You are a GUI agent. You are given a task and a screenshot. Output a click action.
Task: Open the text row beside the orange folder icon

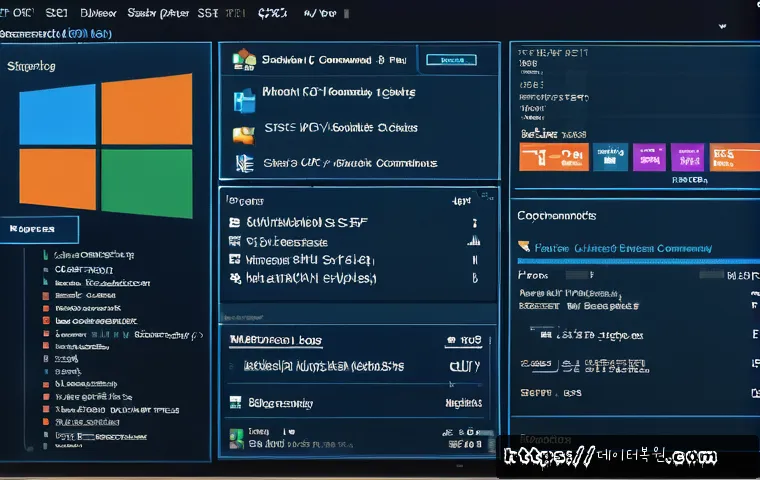coord(341,128)
